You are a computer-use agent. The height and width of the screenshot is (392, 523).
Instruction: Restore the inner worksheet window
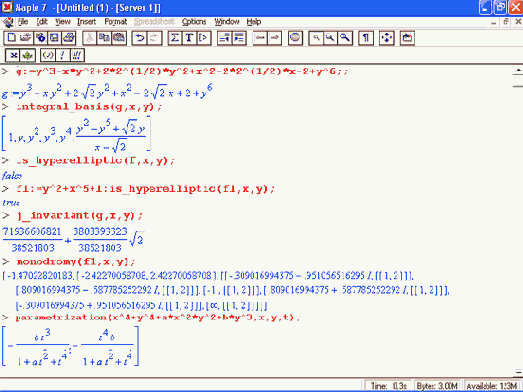[506, 22]
